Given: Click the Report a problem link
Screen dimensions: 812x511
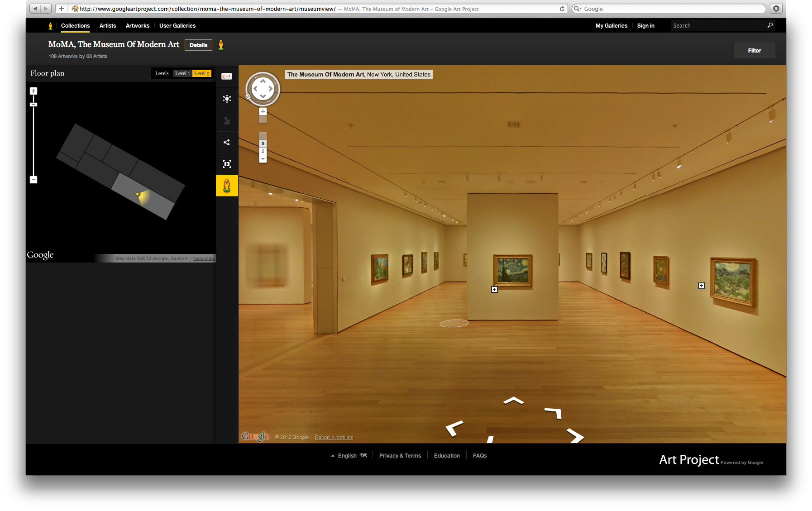Looking at the screenshot, I should (334, 437).
